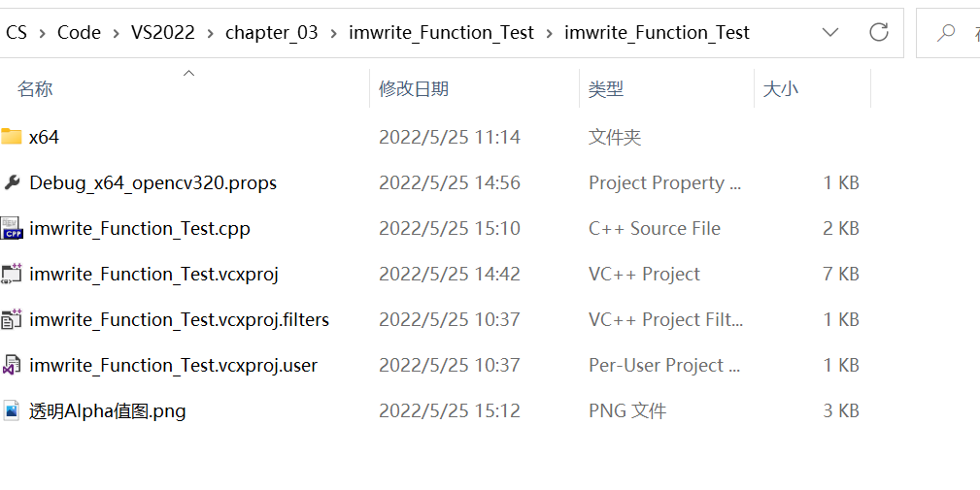This screenshot has width=980, height=490.
Task: Click the x64 folder icon
Action: click(x=12, y=137)
